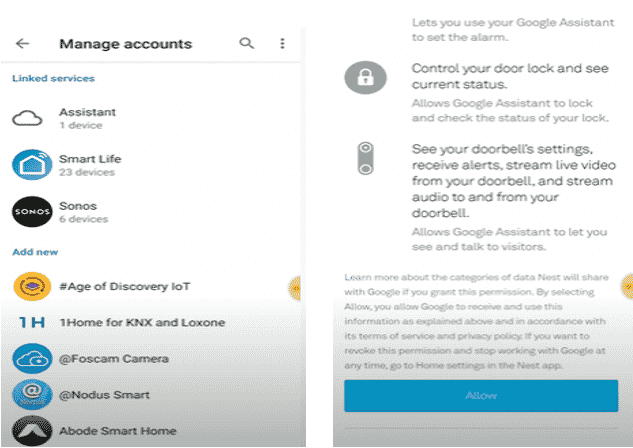Tap the Abode Smart Home icon
Image resolution: width=633 pixels, height=448 pixels.
coord(31,430)
